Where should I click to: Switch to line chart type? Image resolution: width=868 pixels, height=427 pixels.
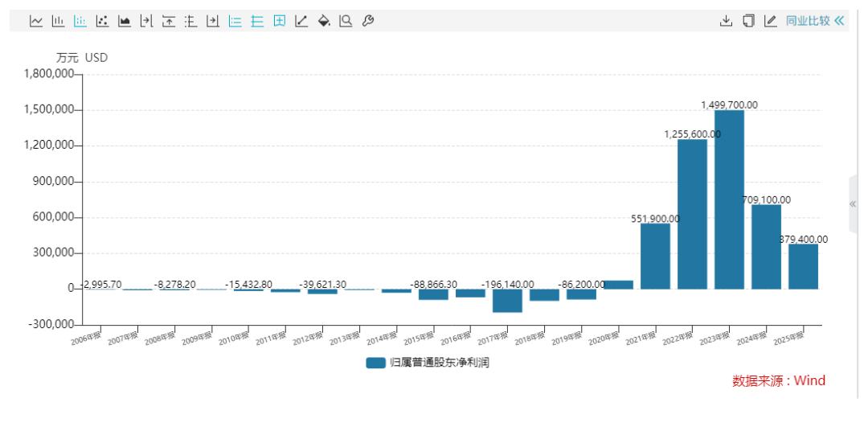[x=36, y=21]
